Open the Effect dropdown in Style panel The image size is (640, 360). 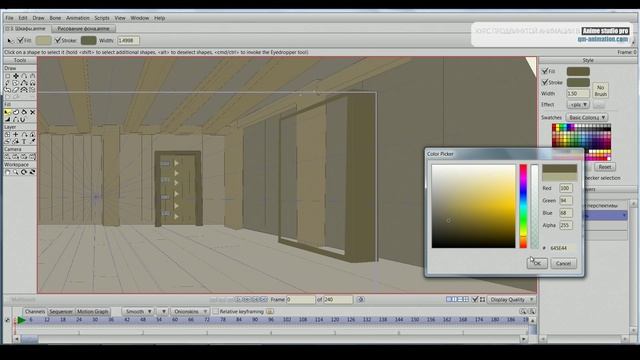(578, 105)
